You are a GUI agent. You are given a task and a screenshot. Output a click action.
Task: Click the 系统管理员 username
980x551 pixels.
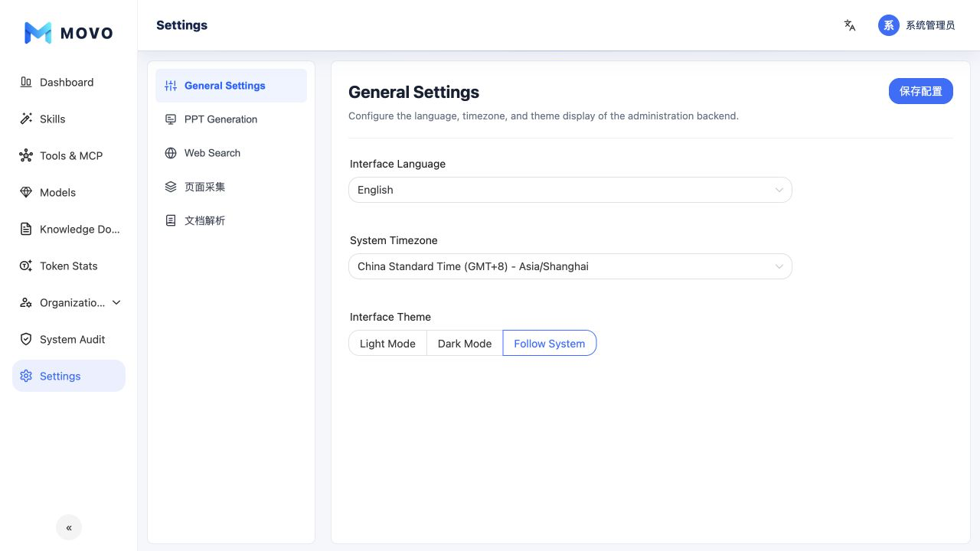click(930, 25)
